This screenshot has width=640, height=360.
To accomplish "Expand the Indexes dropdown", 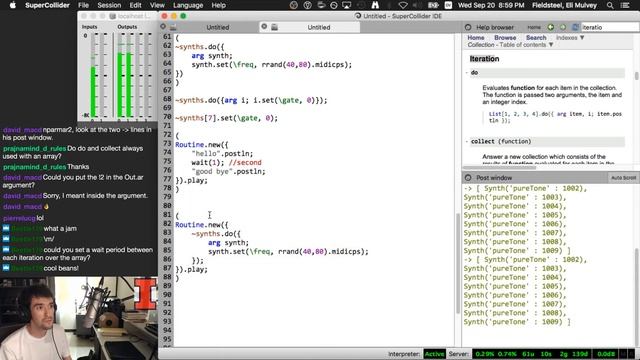I will (x=570, y=38).
